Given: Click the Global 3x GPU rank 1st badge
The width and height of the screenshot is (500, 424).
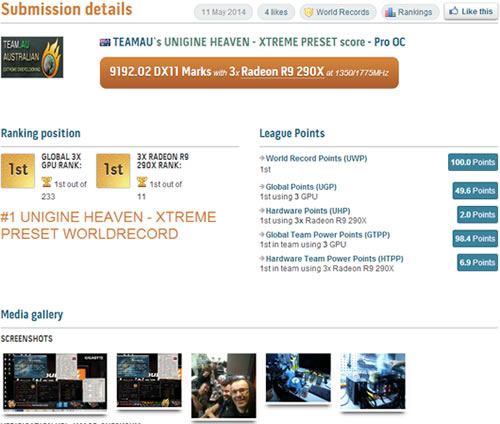Looking at the screenshot, I should (18, 171).
